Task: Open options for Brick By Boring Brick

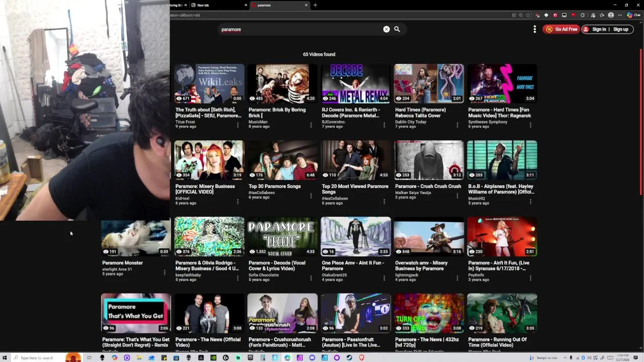Action: (311, 125)
